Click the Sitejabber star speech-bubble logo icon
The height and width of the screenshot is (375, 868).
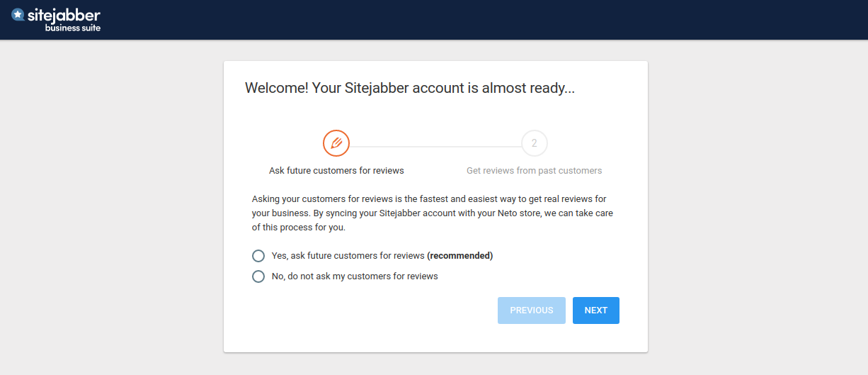(x=18, y=15)
